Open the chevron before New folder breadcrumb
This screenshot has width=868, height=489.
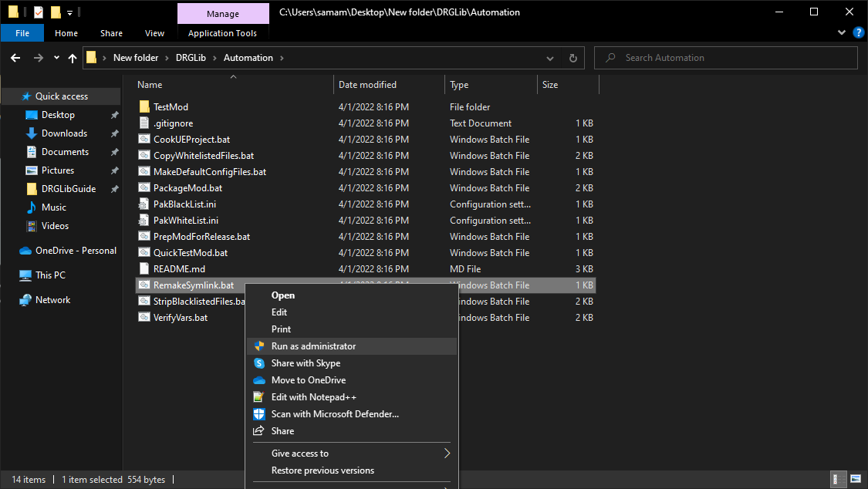coord(104,58)
